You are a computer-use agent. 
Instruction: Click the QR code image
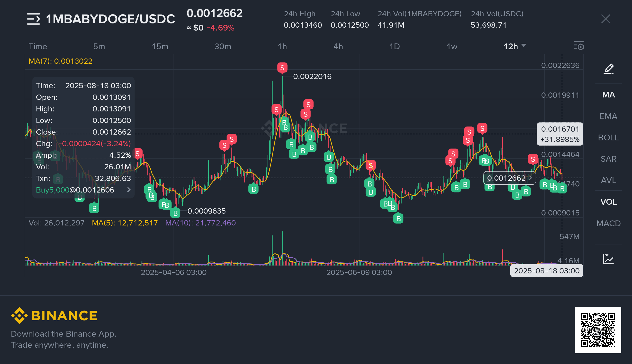[x=598, y=330]
